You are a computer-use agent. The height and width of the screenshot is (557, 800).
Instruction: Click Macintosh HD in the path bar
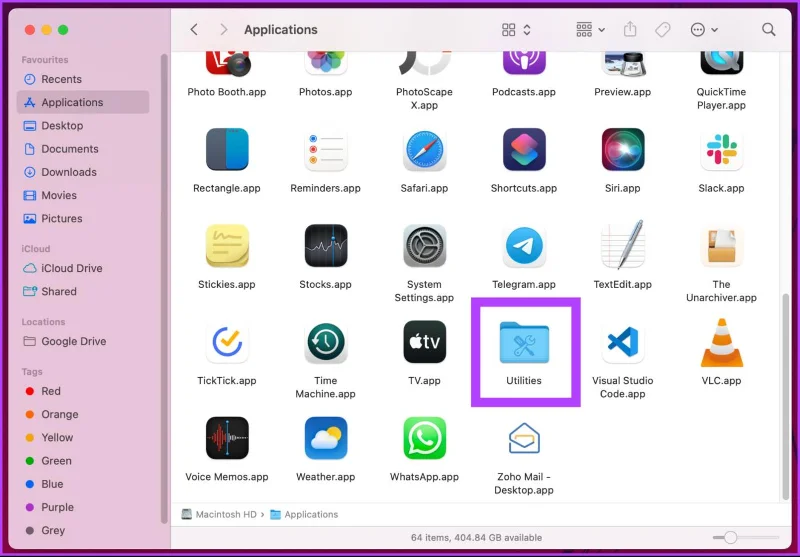(219, 514)
